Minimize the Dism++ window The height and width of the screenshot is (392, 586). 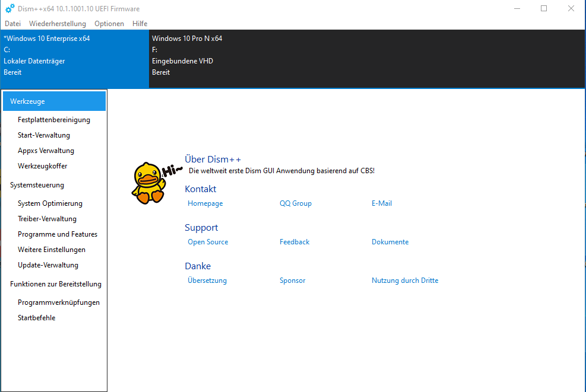(517, 8)
